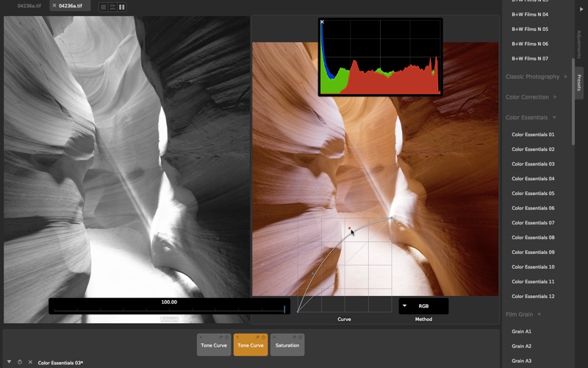Apply the Color Essentials 07 preset

(533, 223)
